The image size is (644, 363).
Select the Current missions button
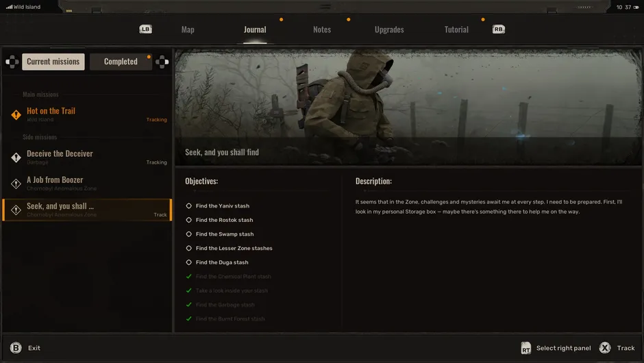[53, 62]
